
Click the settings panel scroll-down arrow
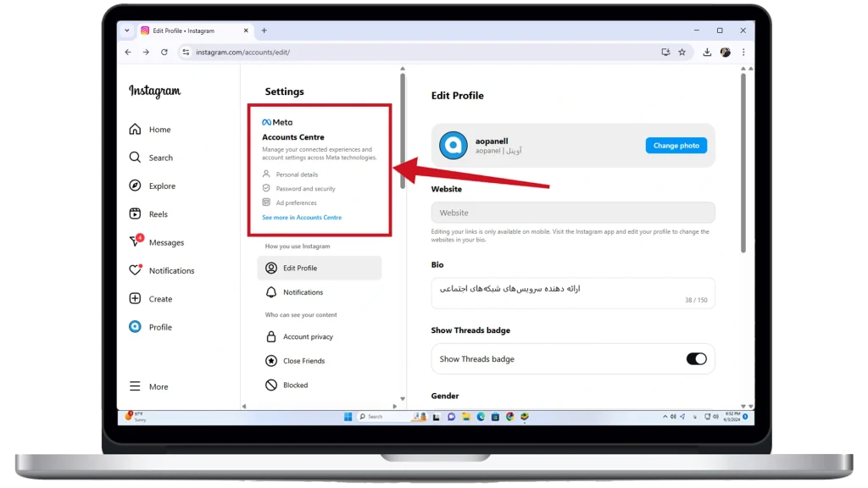403,399
